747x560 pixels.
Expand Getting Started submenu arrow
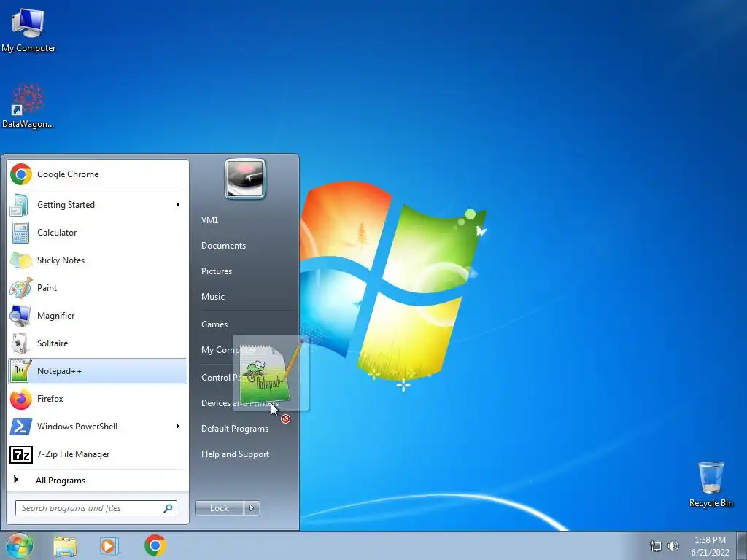[178, 205]
